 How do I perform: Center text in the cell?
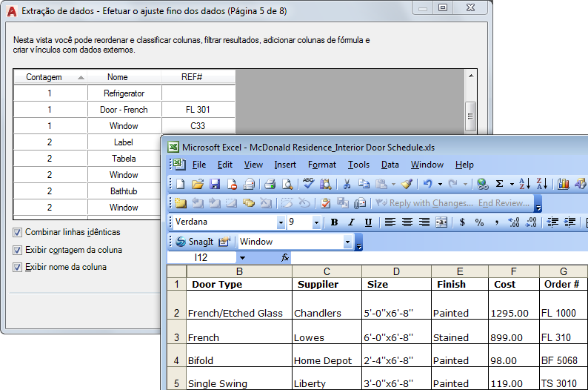407,222
